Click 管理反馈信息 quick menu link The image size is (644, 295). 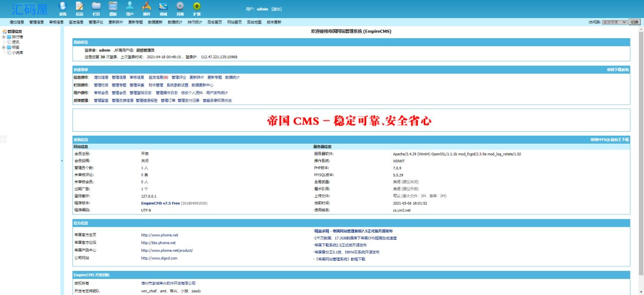click(123, 101)
